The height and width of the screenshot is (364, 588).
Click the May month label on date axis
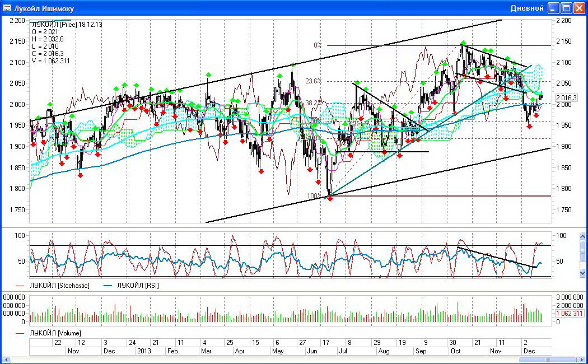(278, 351)
